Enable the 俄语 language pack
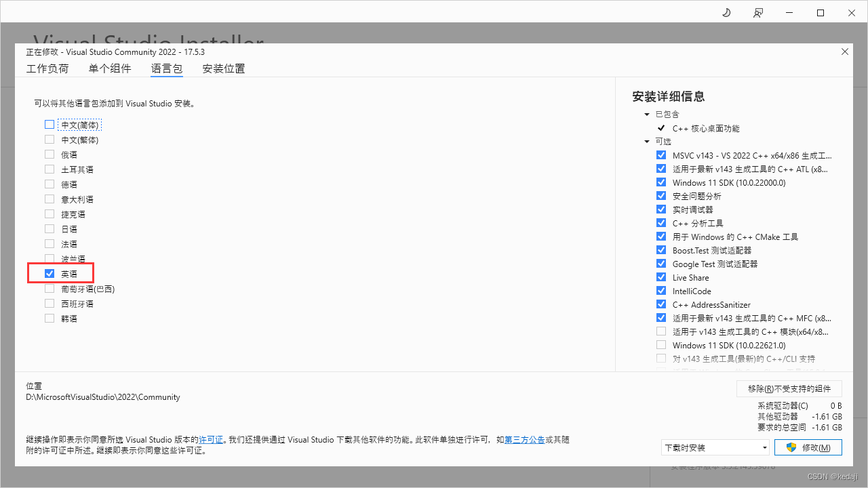Screen dimensions: 868x488 (50, 155)
